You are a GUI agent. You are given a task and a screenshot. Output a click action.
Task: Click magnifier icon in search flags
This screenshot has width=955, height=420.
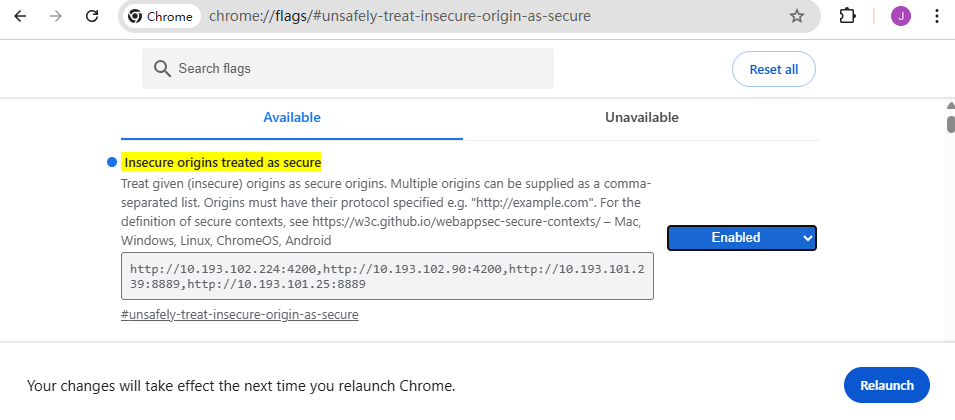(162, 69)
